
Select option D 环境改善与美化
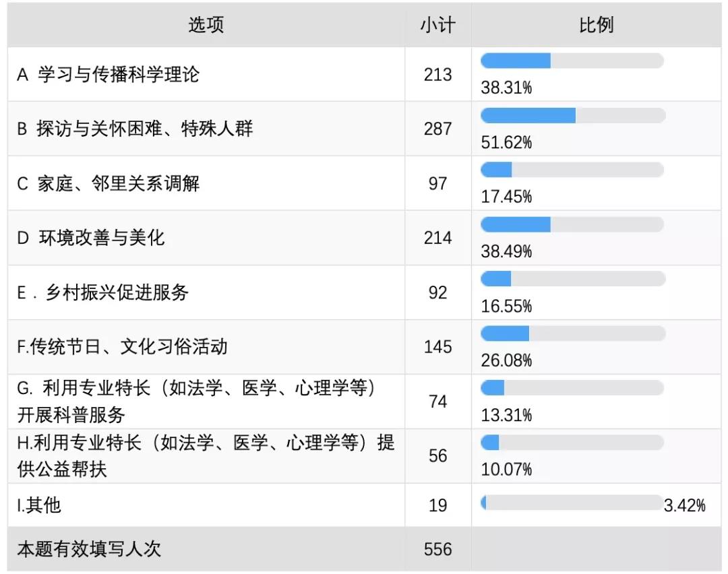click(x=91, y=238)
